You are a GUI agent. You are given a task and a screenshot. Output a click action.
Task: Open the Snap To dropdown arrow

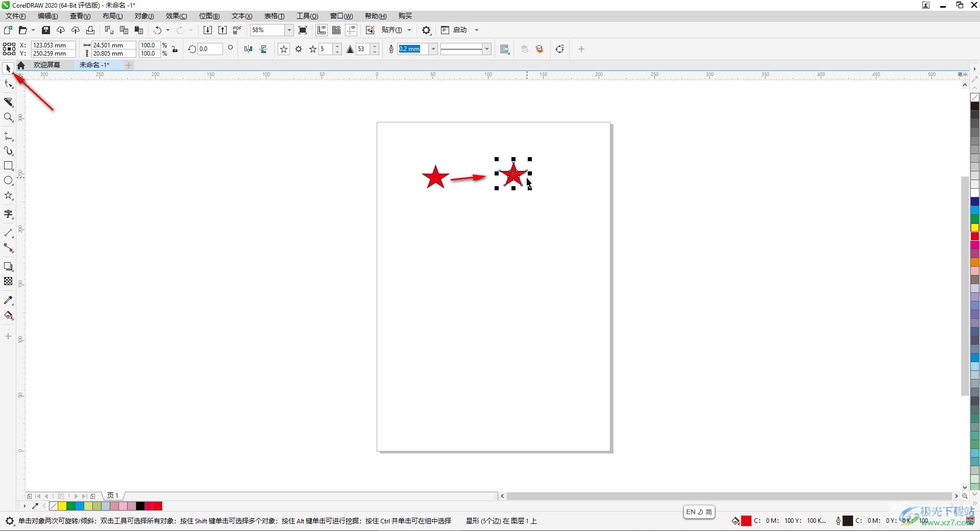click(x=409, y=30)
